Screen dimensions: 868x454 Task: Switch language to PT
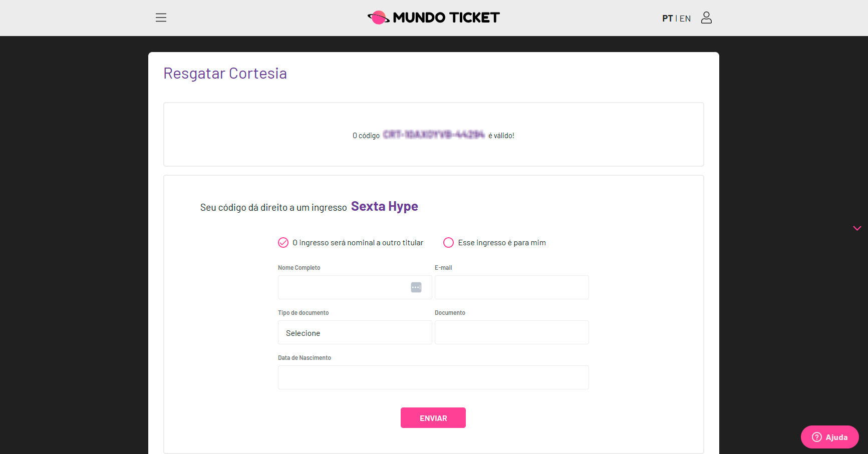667,19
